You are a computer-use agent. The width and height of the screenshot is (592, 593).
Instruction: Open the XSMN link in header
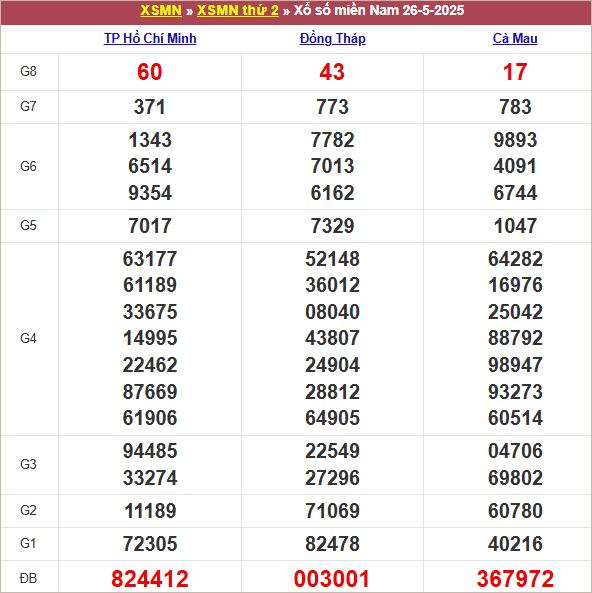(x=161, y=10)
